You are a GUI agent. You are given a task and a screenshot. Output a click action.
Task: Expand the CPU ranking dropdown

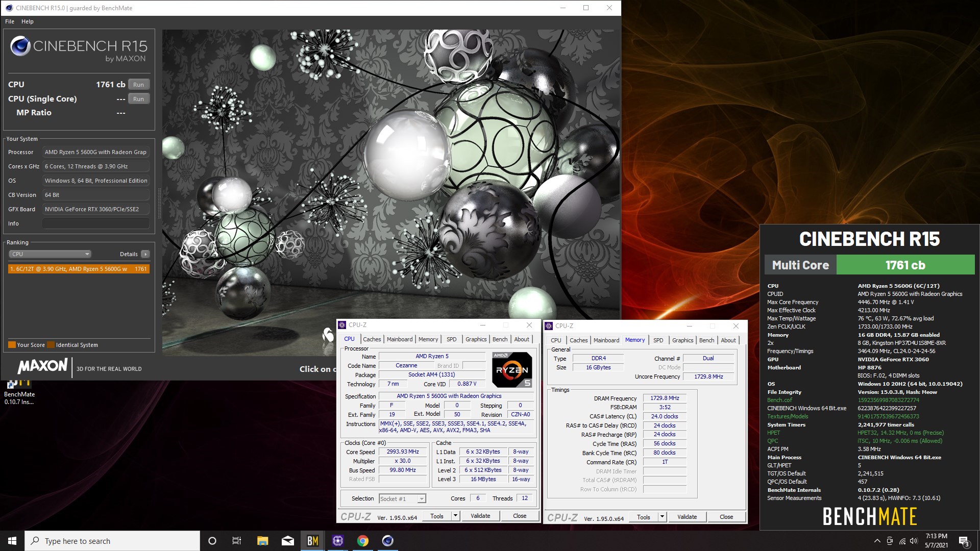point(50,254)
